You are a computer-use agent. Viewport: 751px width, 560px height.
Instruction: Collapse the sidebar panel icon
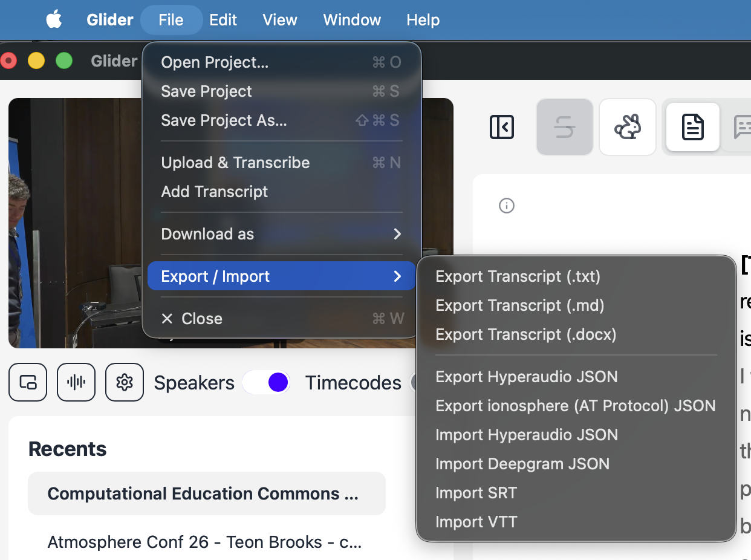(x=502, y=127)
